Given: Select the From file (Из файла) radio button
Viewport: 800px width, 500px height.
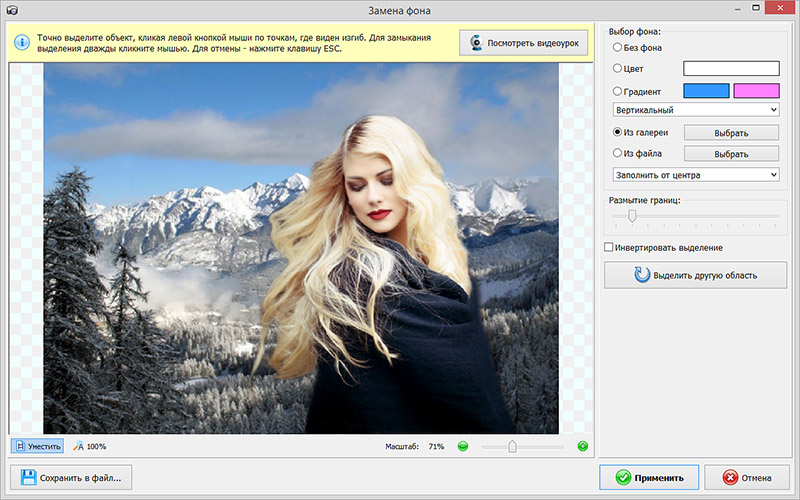Looking at the screenshot, I should pos(616,154).
